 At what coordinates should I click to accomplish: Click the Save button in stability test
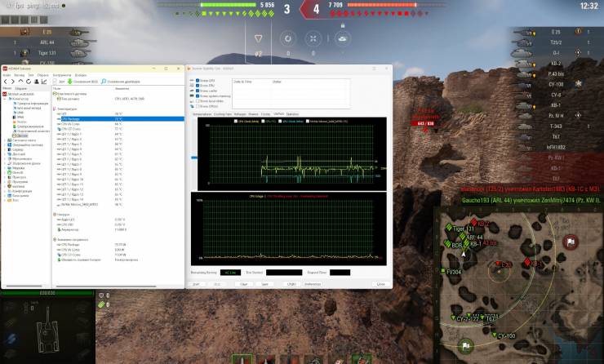point(265,284)
